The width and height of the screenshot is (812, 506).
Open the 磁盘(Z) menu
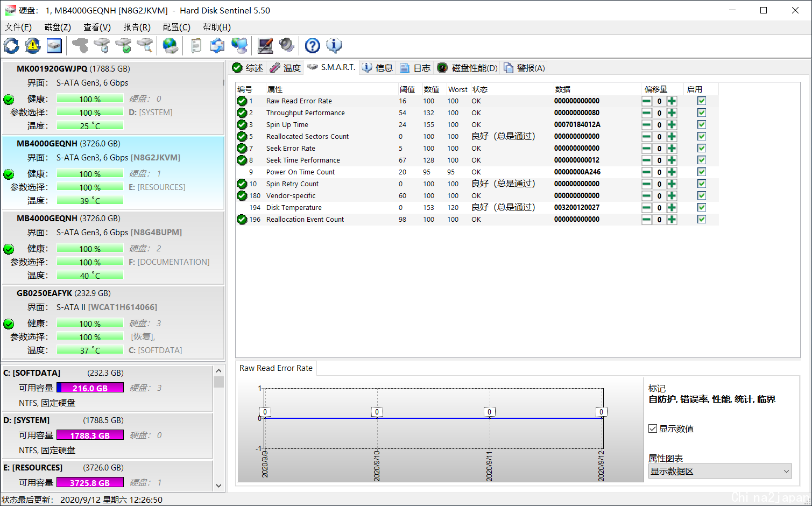58,27
